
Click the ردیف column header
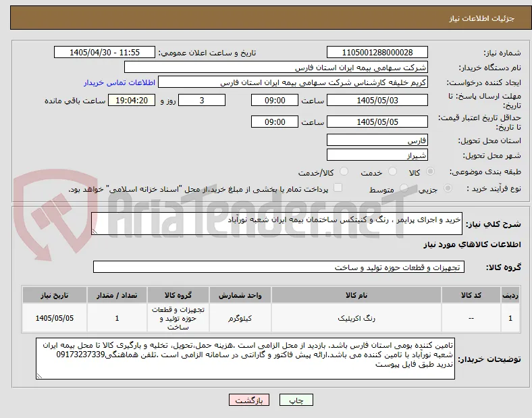point(510,295)
